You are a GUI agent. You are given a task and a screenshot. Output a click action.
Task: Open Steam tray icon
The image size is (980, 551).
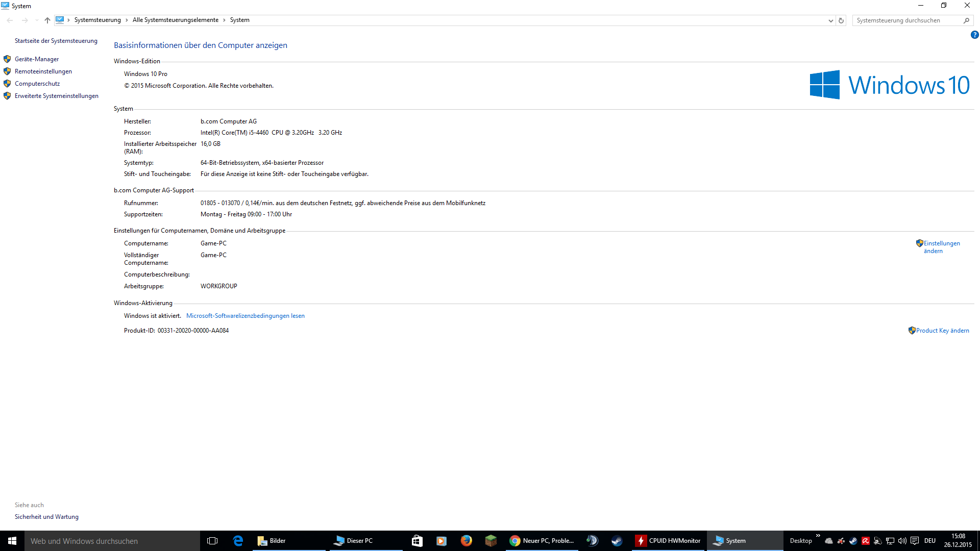click(x=853, y=541)
